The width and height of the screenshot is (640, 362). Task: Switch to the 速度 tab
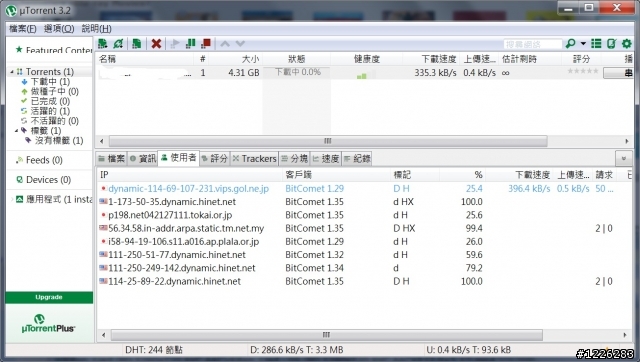pos(326,158)
